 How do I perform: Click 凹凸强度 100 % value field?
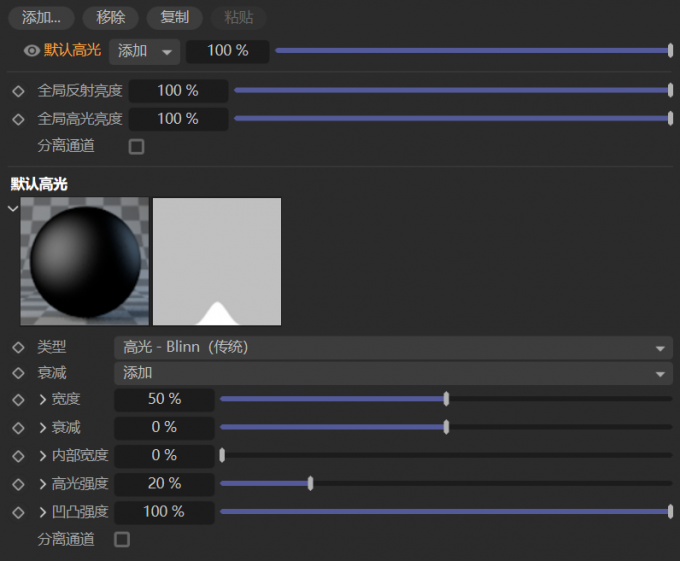[x=164, y=512]
